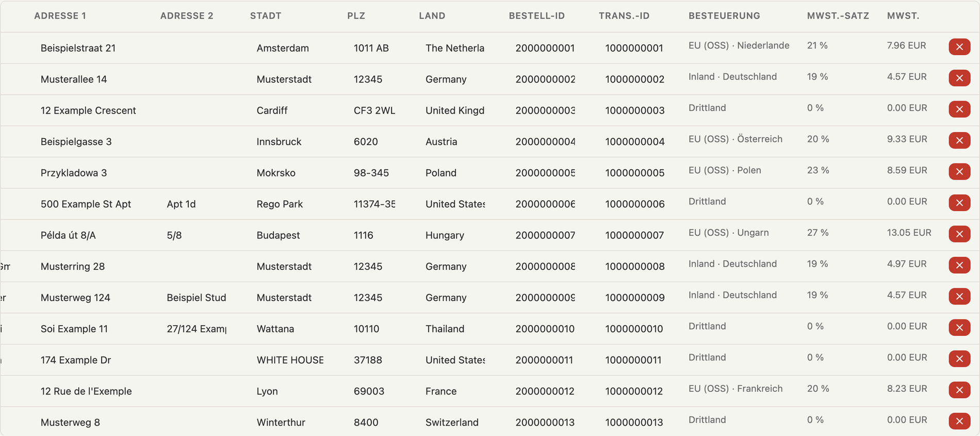
Task: Delete the WHITE HOUSE order row
Action: [x=959, y=359]
